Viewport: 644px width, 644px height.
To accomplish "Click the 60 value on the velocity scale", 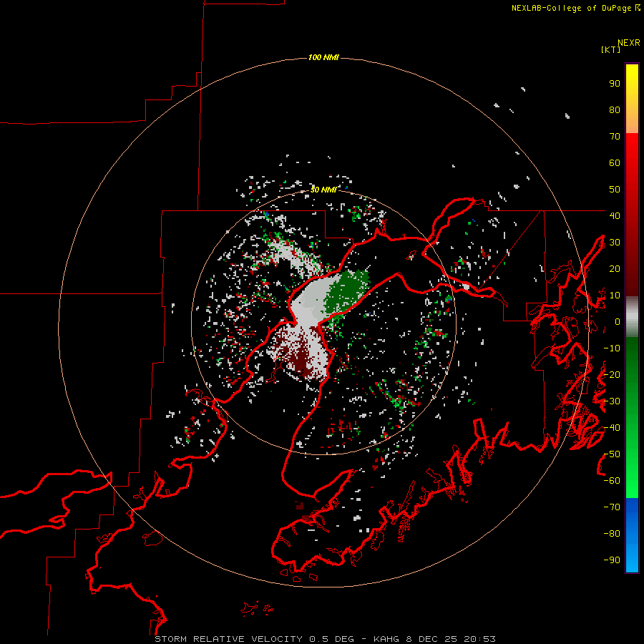I will [615, 163].
